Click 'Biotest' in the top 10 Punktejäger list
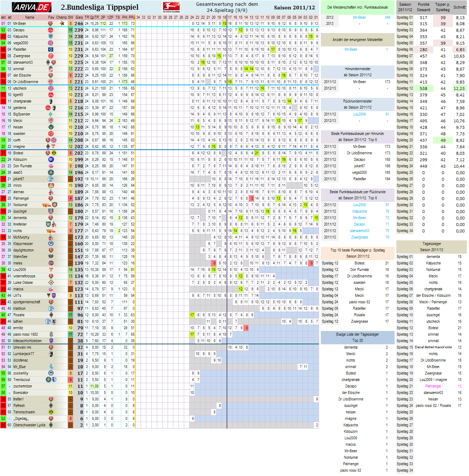The height and width of the screenshot is (476, 469). click(x=359, y=263)
